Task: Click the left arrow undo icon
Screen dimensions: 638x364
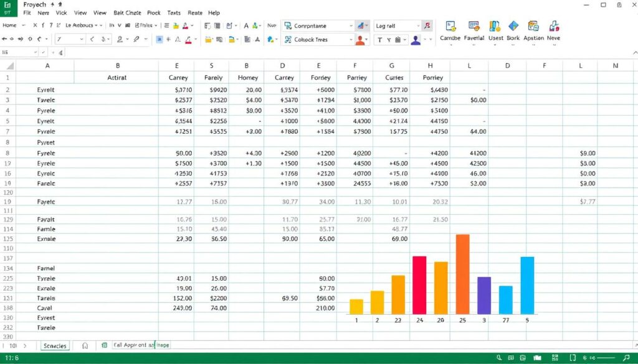Action: point(4,39)
